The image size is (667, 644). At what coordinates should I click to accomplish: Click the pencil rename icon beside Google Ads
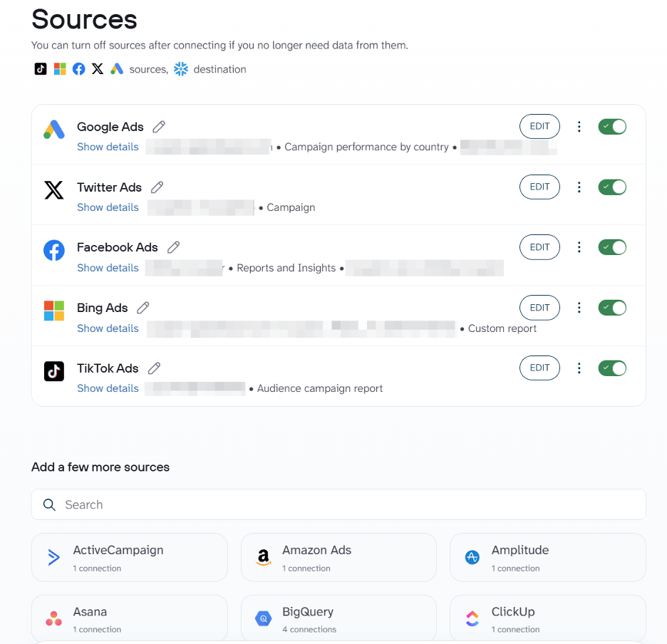(159, 127)
